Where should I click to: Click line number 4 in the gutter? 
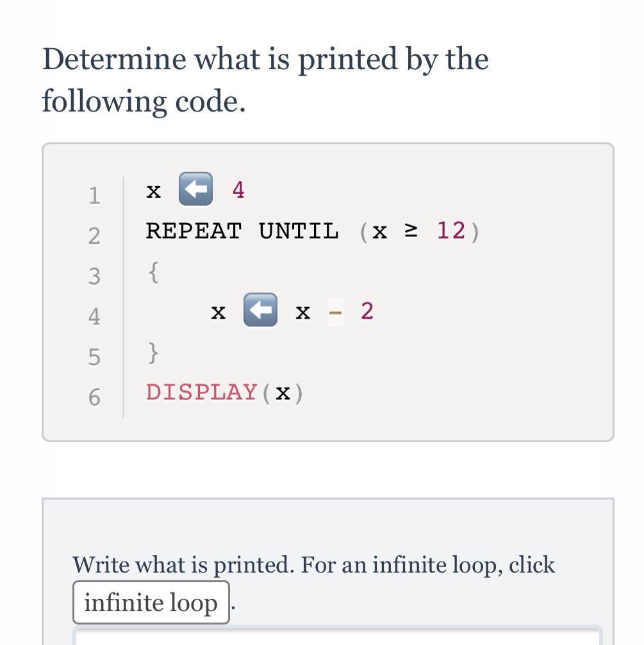coord(94,316)
